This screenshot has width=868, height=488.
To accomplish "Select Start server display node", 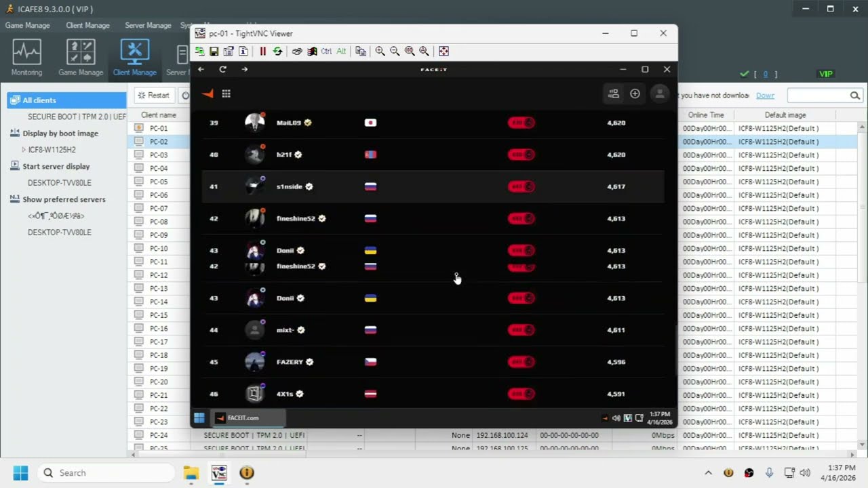I will tap(56, 166).
